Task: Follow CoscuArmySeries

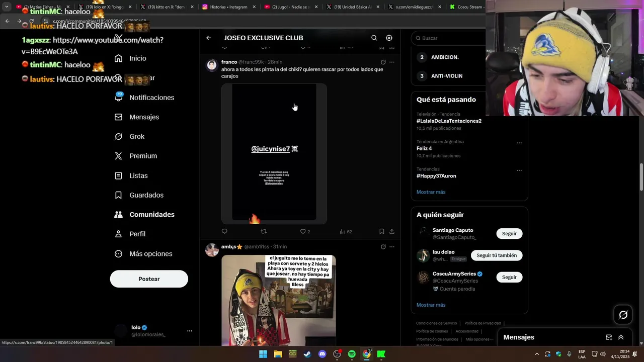Action: click(509, 277)
